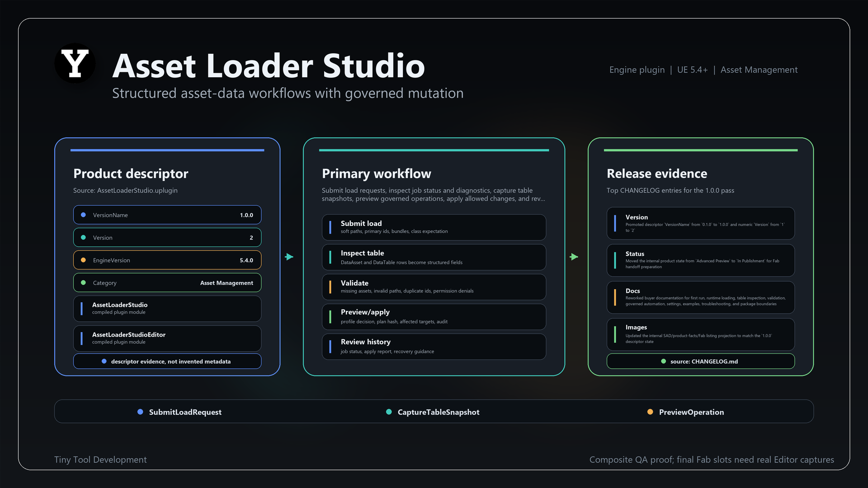Click the 'Tiny Tool Development' footer text
Viewport: 868px width, 488px height.
[x=100, y=460]
